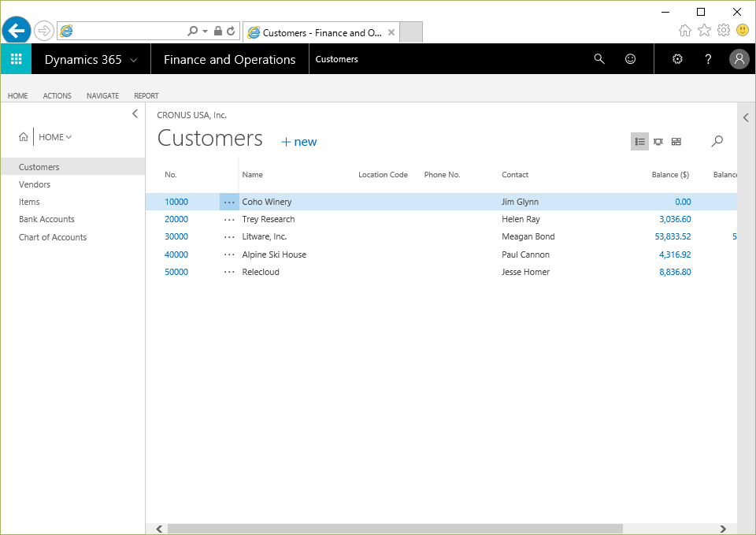
Task: Click Finance and Operations header link
Action: 229,59
